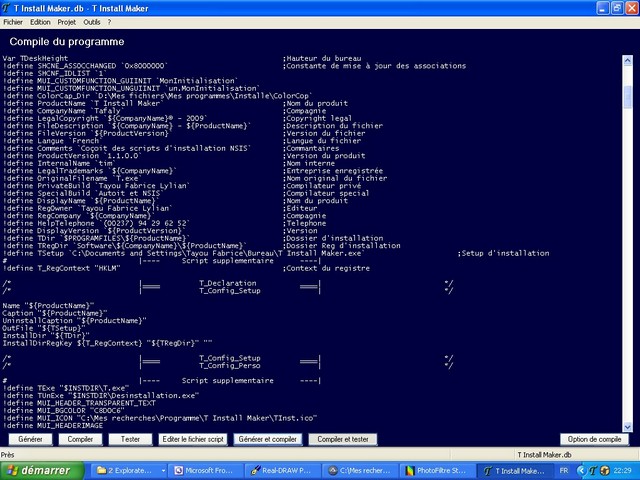Switch to PhotoFiltre Studio taskbar item
Screen dimensions: 640x480
[x=438, y=471]
